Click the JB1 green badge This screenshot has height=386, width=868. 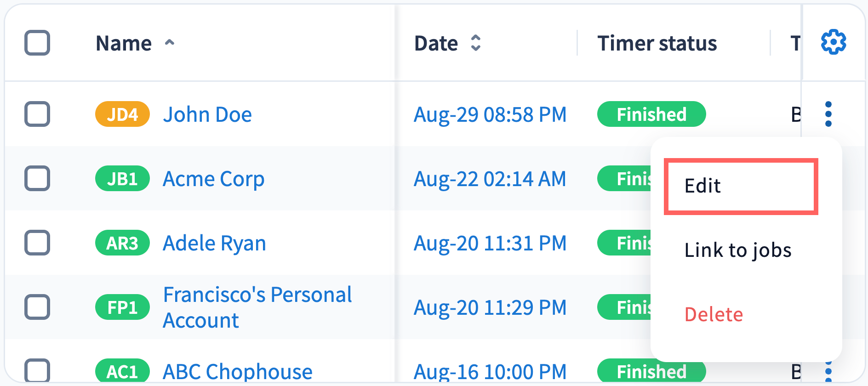pyautogui.click(x=122, y=178)
